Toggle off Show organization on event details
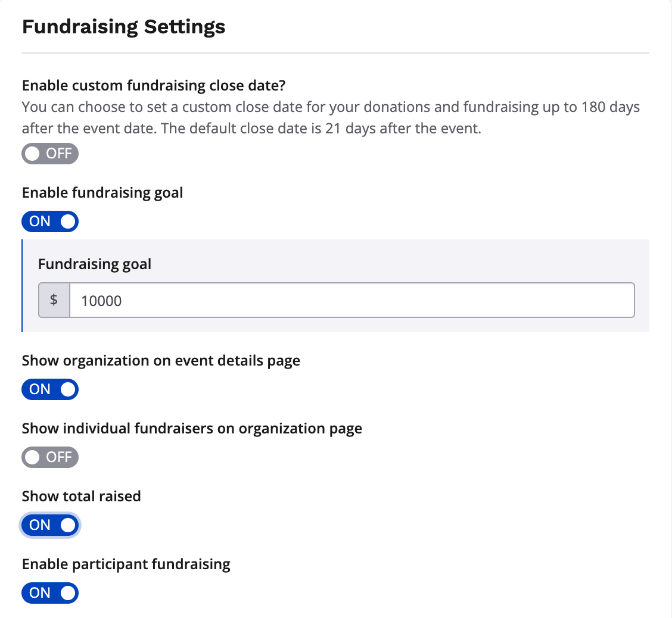This screenshot has width=672, height=618. 50,389
